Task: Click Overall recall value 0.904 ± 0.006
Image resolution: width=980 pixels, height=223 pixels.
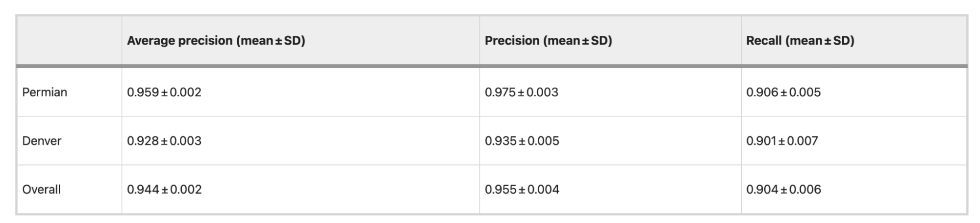Action: tap(783, 190)
